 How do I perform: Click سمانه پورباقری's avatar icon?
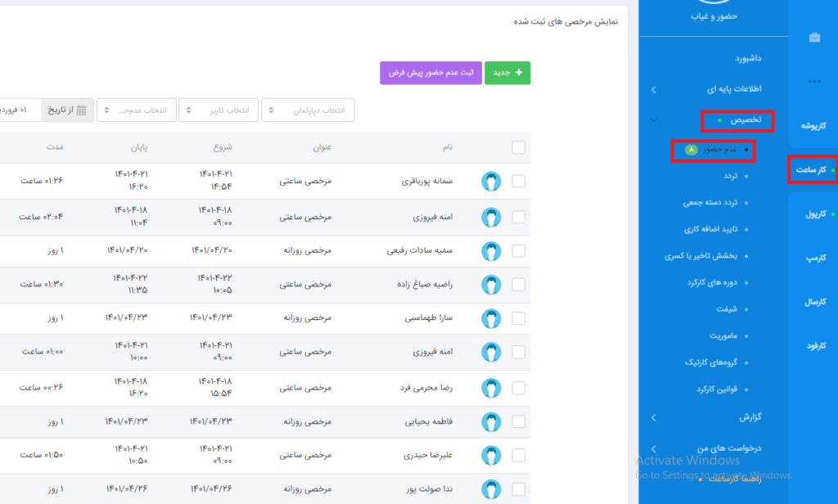491,182
